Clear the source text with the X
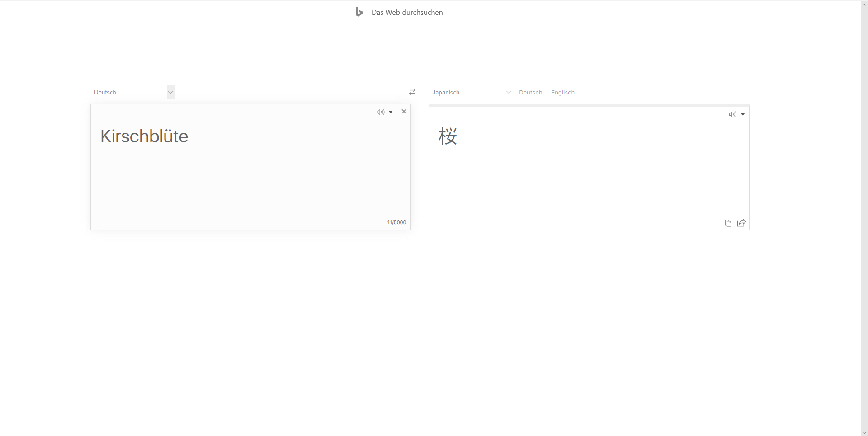This screenshot has height=436, width=868. [x=404, y=112]
